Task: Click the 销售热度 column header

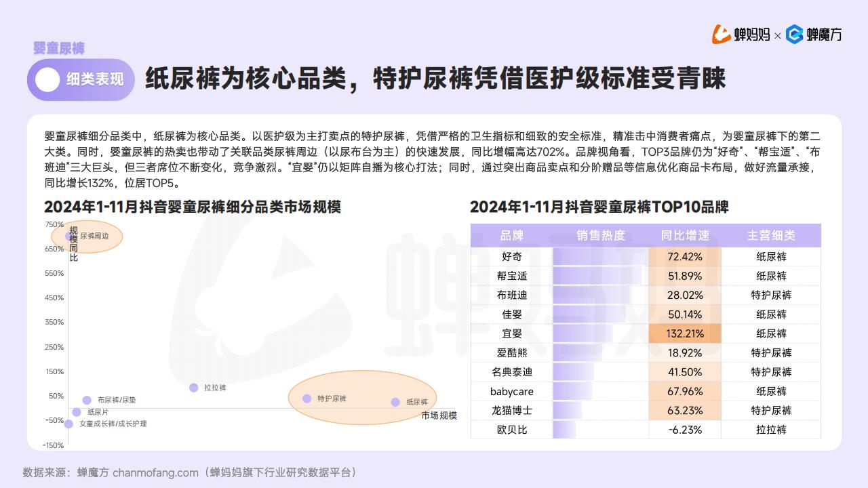Action: pyautogui.click(x=601, y=236)
